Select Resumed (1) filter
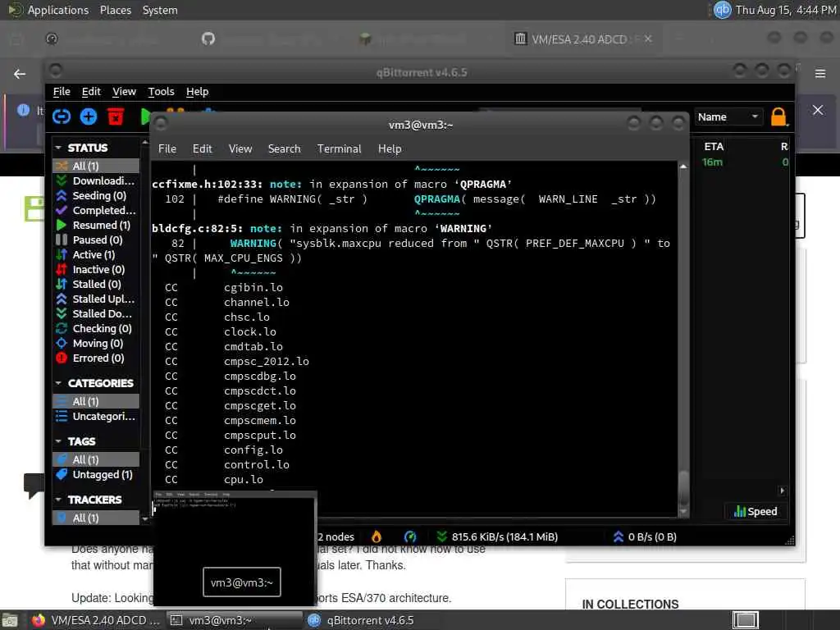 [97, 225]
